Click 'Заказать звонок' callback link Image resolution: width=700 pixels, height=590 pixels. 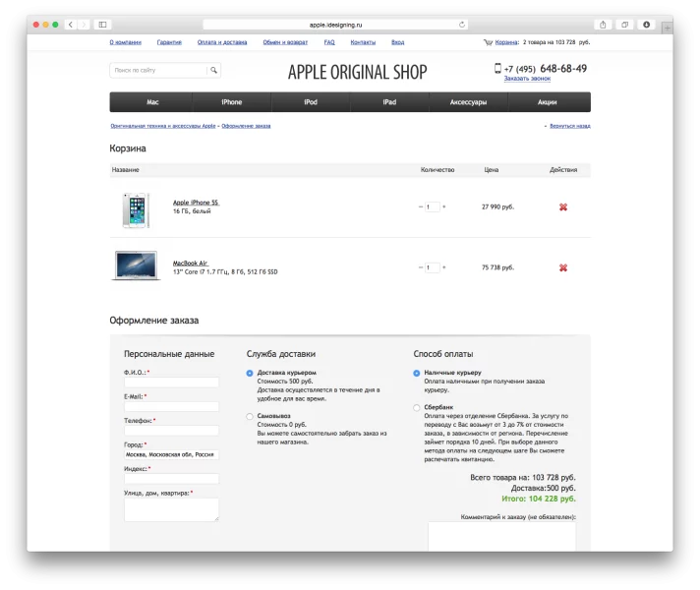pos(527,78)
